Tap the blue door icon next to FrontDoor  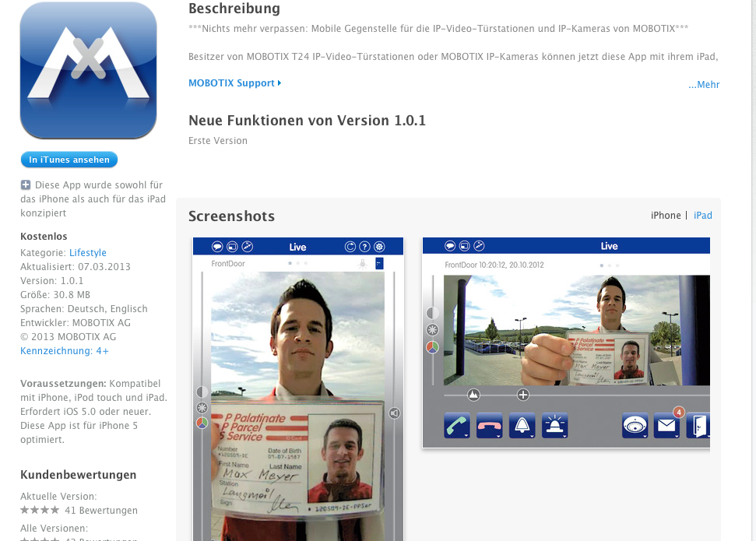[379, 263]
